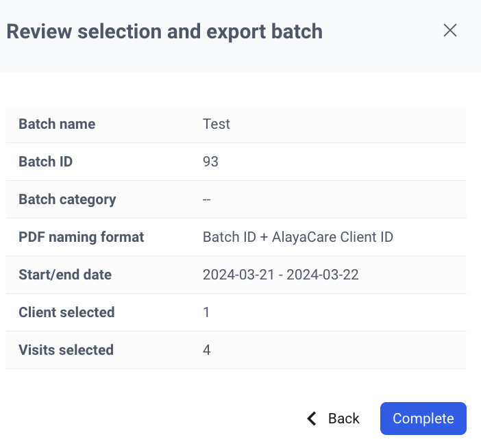Click the Visits selected count of 4

point(207,350)
